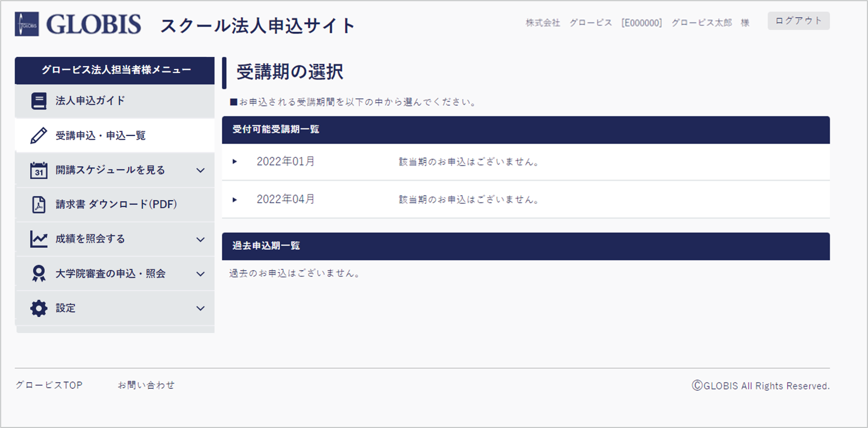The image size is (868, 428).
Task: Click the pencil icon for 受講申込
Action: [x=39, y=136]
